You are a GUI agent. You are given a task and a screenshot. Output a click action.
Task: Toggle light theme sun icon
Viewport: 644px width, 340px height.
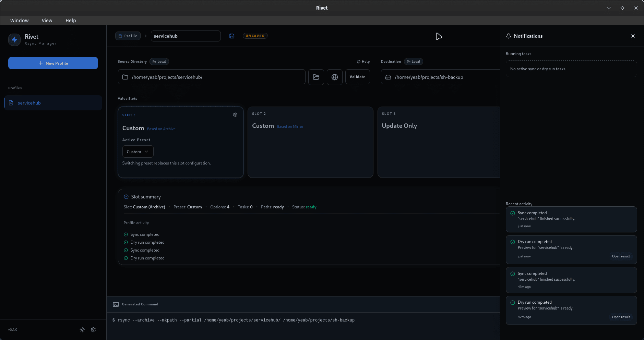(x=82, y=330)
